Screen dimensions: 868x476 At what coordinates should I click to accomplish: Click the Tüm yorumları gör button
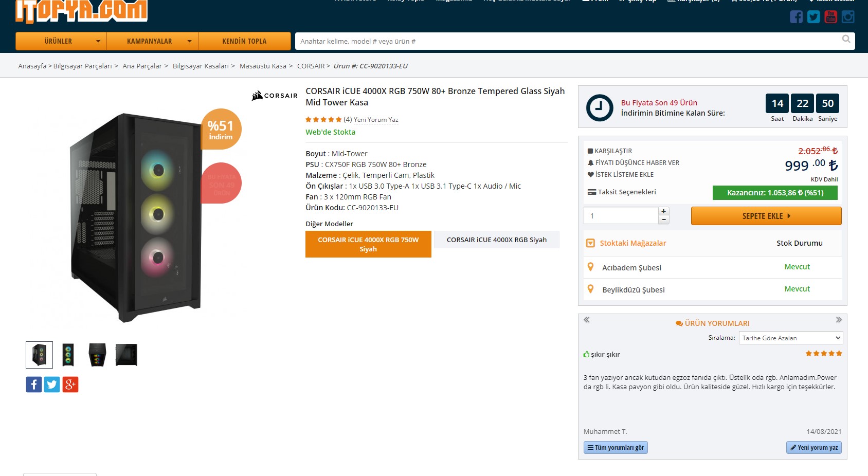click(616, 448)
